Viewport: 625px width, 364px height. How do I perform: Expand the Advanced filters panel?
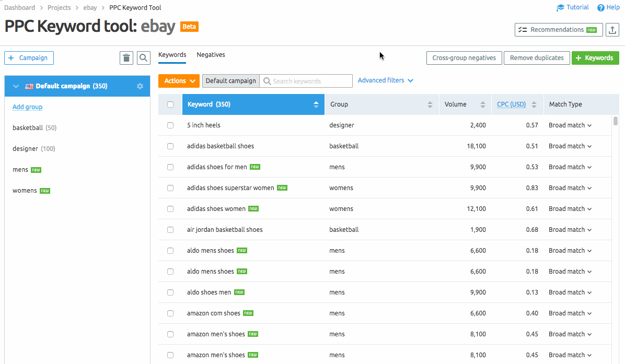pyautogui.click(x=385, y=80)
